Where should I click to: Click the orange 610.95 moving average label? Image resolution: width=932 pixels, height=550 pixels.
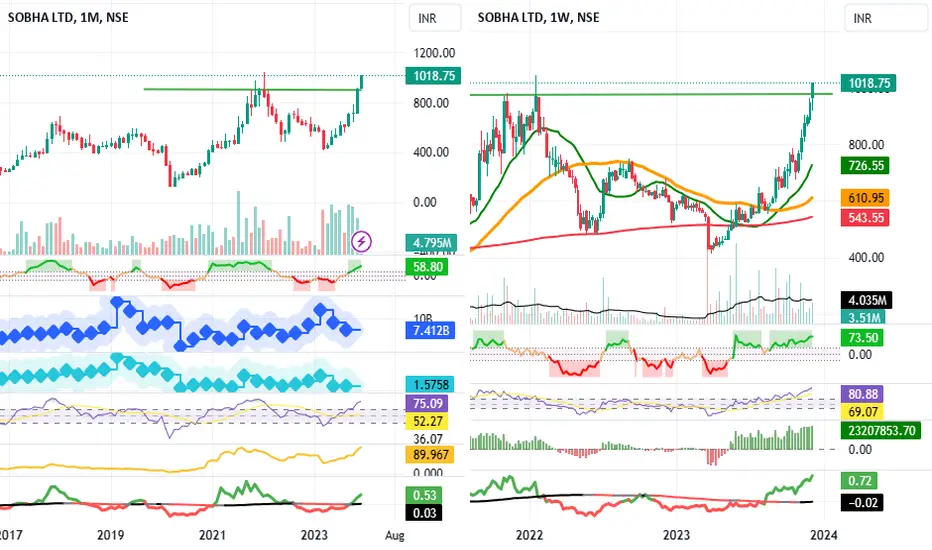click(865, 197)
